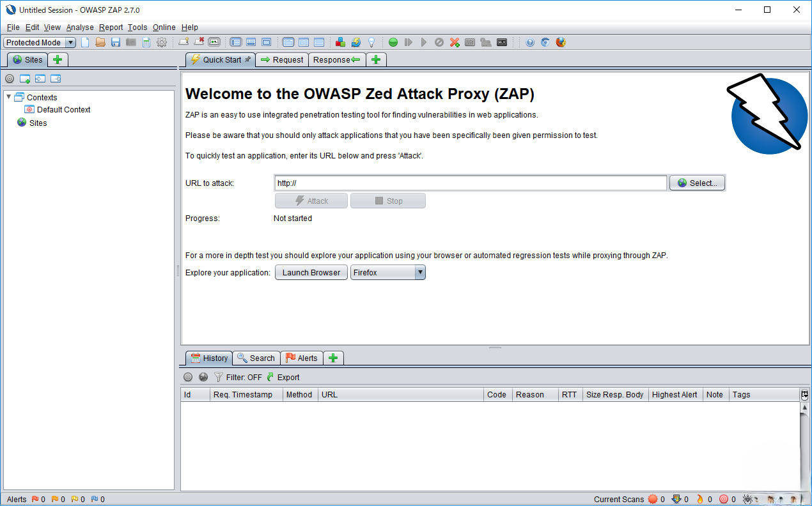Click inside the URL to attack field
The width and height of the screenshot is (812, 506).
pyautogui.click(x=470, y=183)
